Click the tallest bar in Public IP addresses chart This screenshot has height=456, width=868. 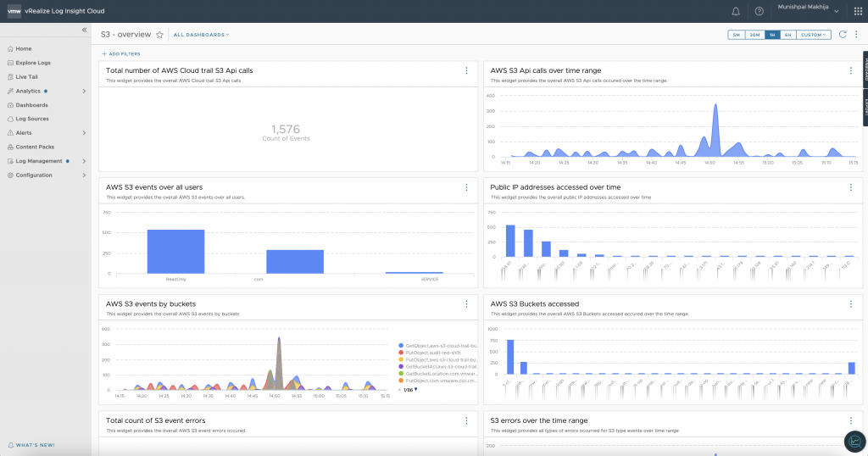pyautogui.click(x=510, y=241)
